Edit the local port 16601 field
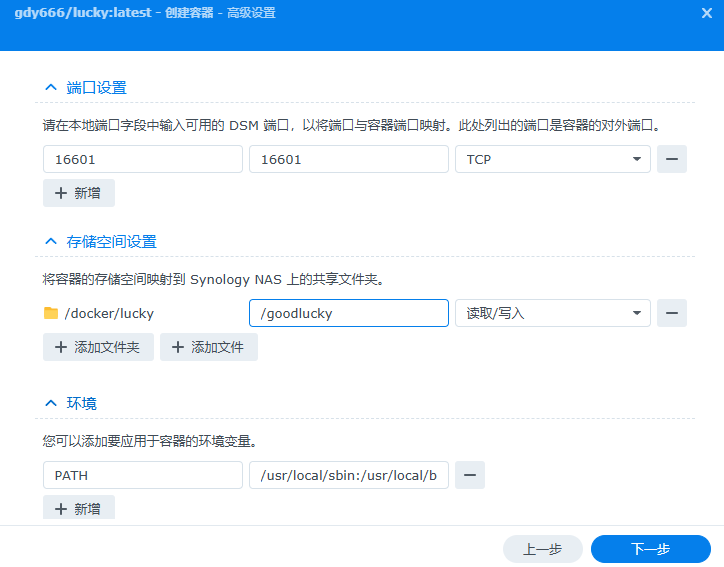The width and height of the screenshot is (724, 567). [143, 159]
